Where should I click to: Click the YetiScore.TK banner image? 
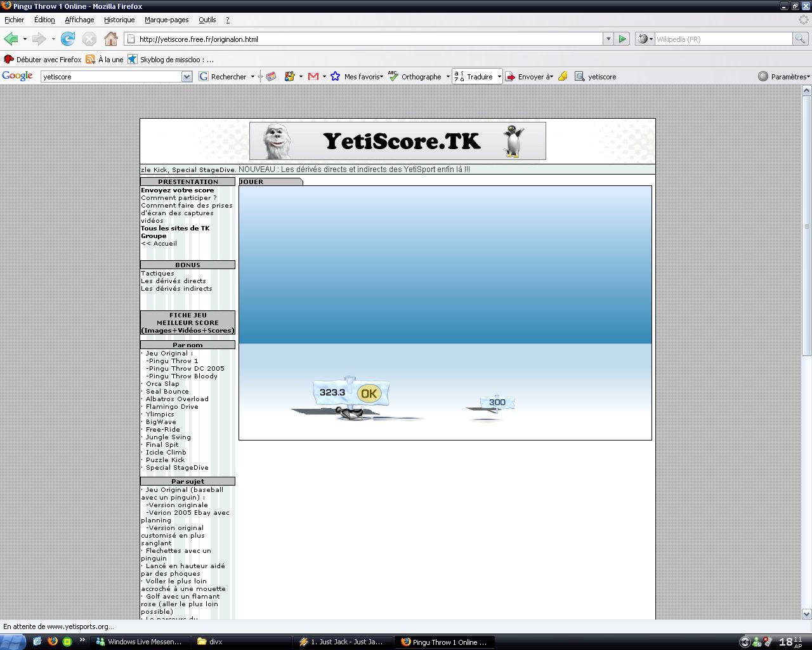click(x=397, y=141)
